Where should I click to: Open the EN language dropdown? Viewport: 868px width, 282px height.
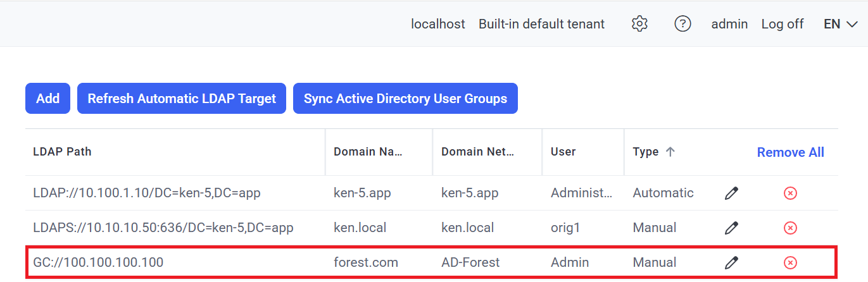840,24
